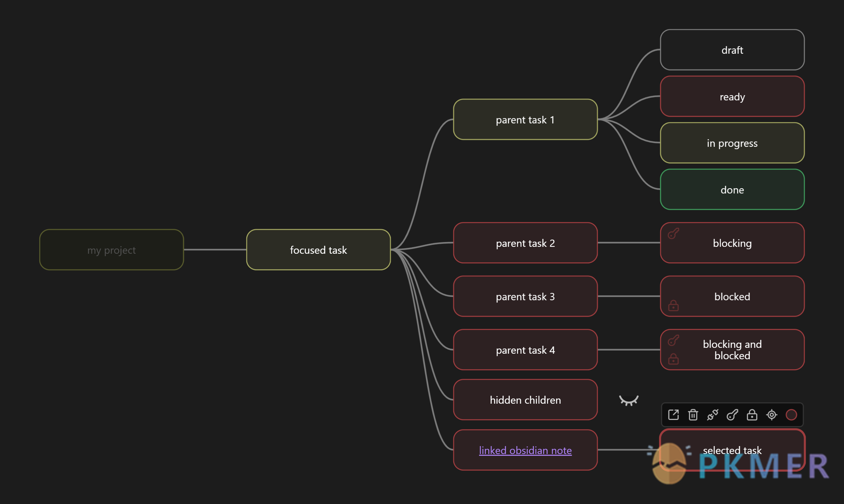The image size is (844, 504).
Task: Delete the selected task with trash icon
Action: [693, 415]
